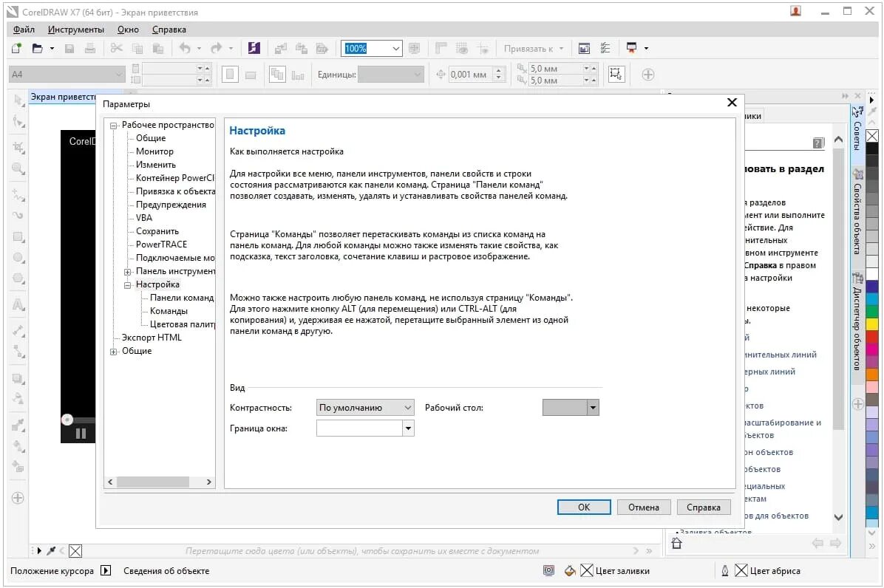Click the user account icon in title bar
884x588 pixels.
click(795, 10)
